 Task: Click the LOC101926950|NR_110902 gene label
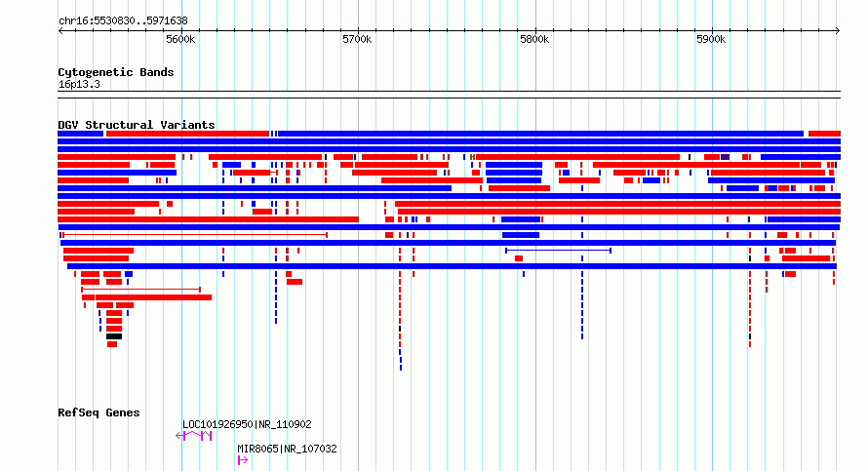(x=247, y=424)
